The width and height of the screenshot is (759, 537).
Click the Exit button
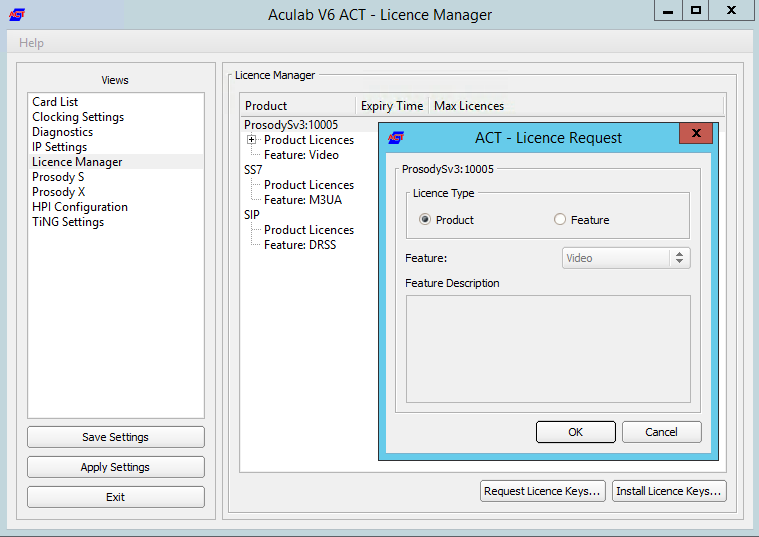(116, 497)
